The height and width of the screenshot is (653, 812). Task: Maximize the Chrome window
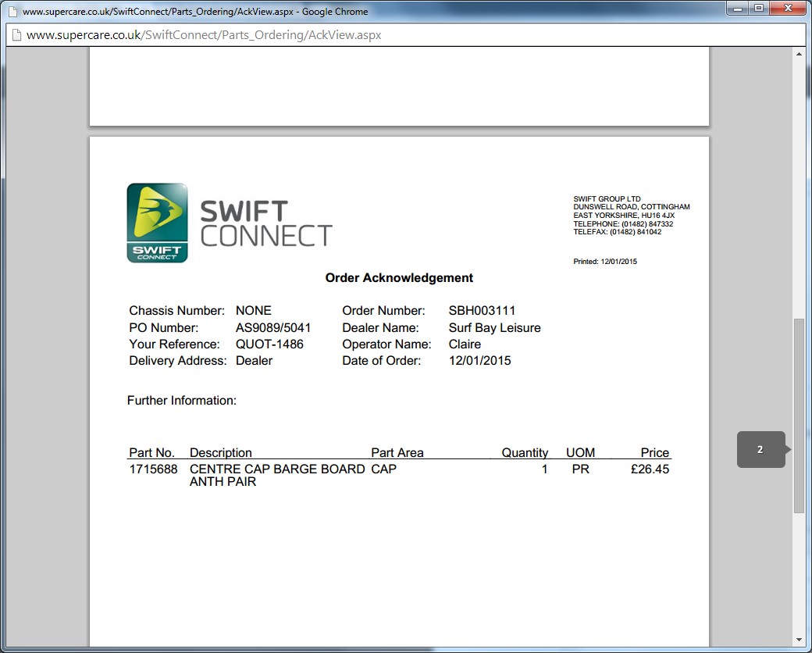pos(759,9)
